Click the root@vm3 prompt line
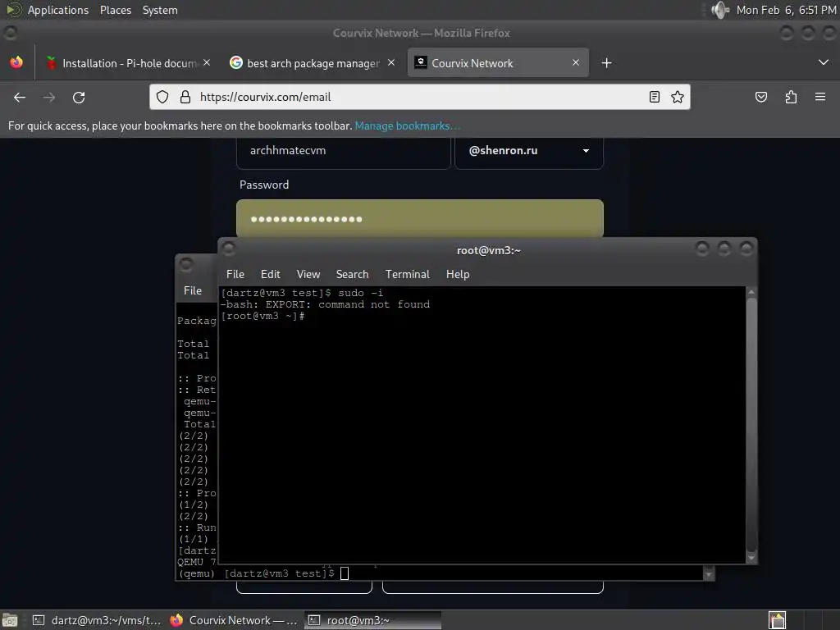This screenshot has width=840, height=630. 262,316
